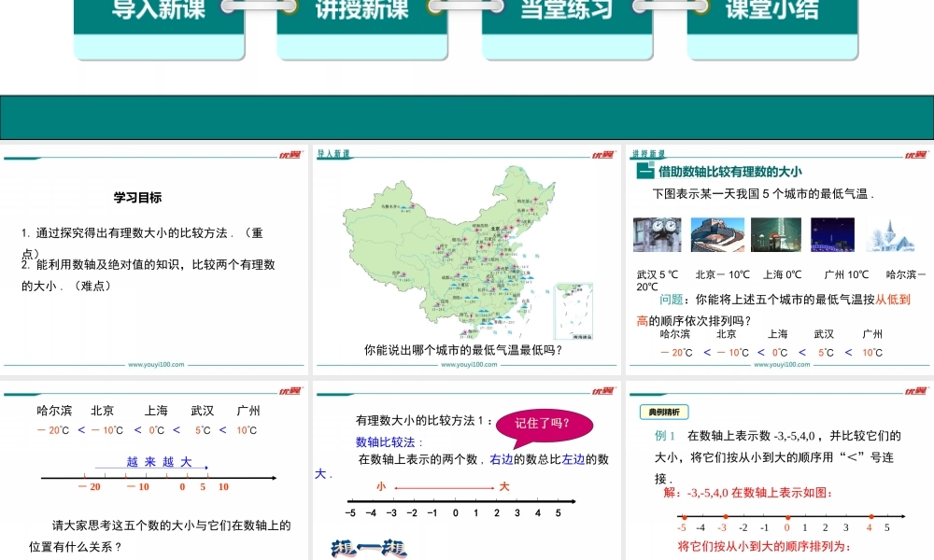This screenshot has width=934, height=560.
Task: Click the 练一练 decorative icon
Action: (369, 548)
